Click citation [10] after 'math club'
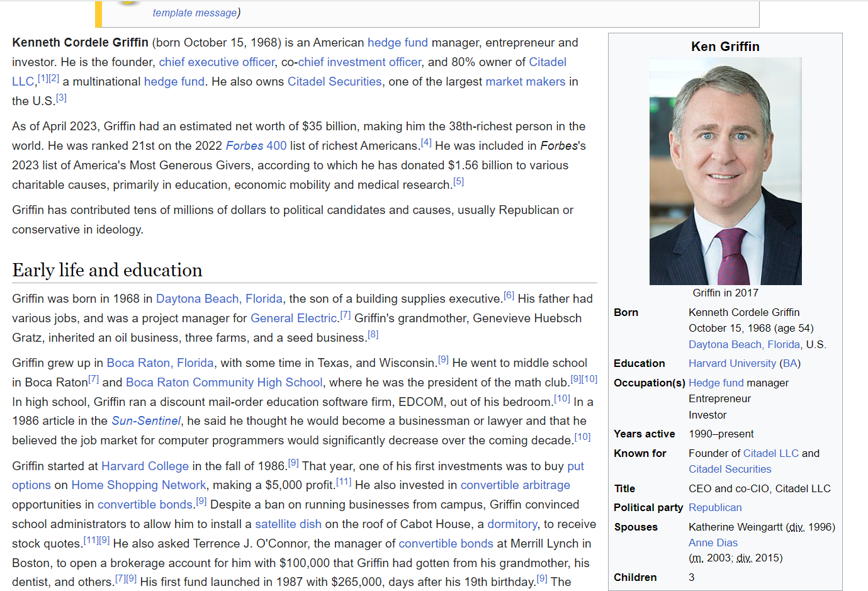 [589, 379]
